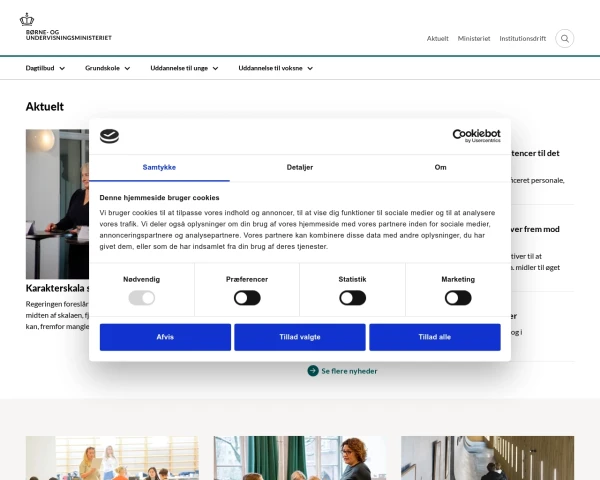Expand the Dagtilbud menu
The image size is (600, 480).
[45, 68]
